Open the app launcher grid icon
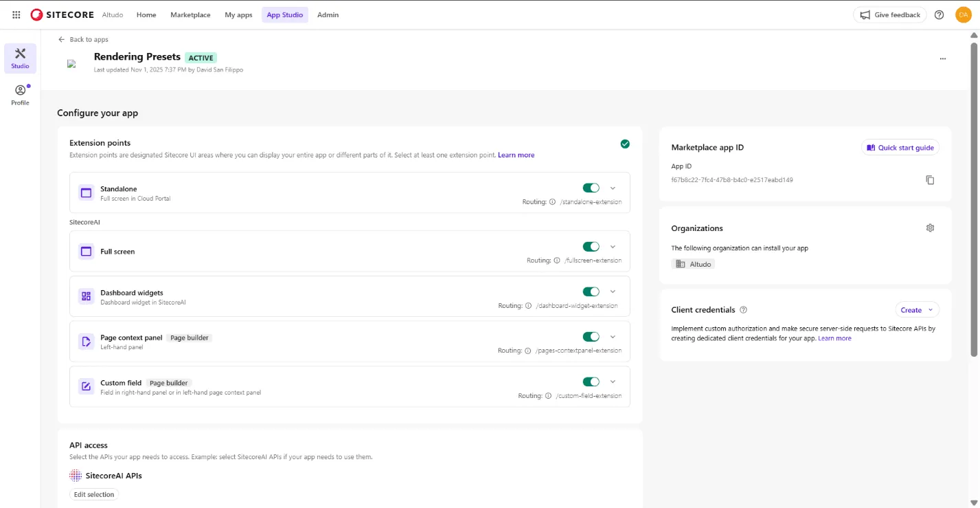This screenshot has width=980, height=508. 15,14
